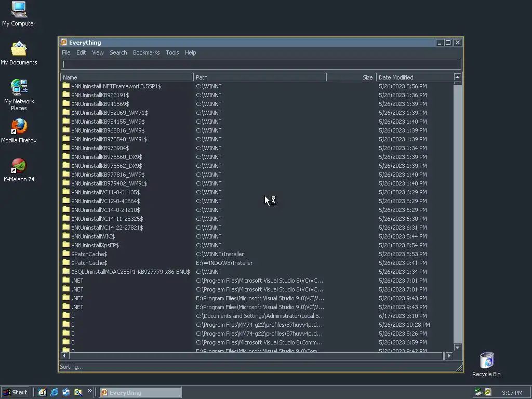Select $NtUninstallKB977816_WM9$ row name
532x399 pixels.
[x=108, y=175]
